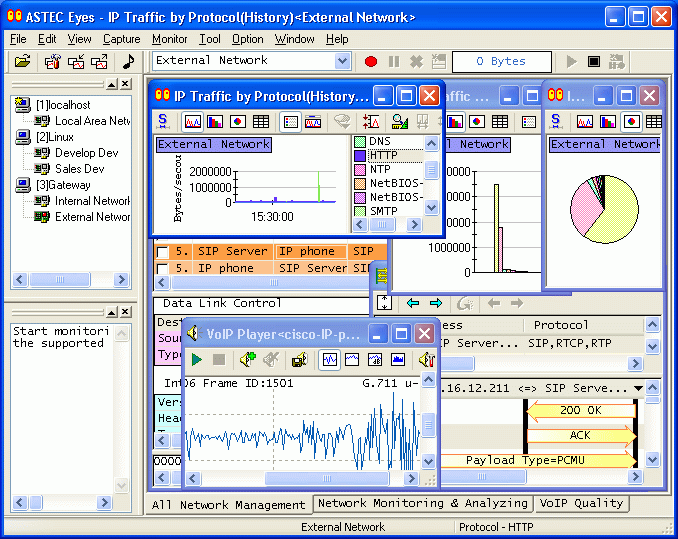Check the first '5. SIP Server' row checkbox
678x539 pixels.
pyautogui.click(x=163, y=252)
